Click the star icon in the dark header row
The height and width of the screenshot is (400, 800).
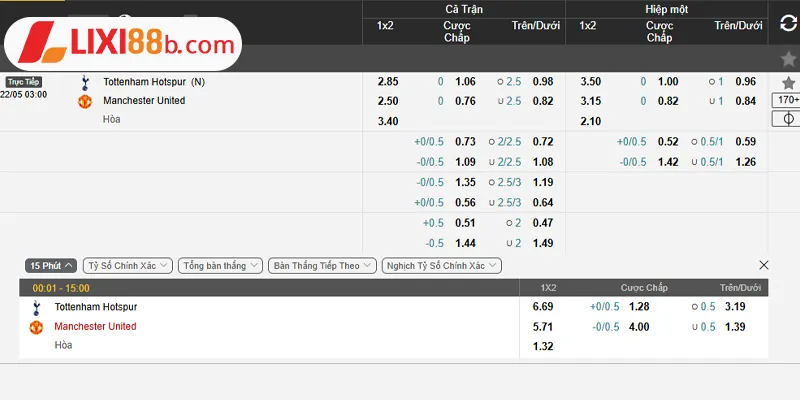(787, 59)
